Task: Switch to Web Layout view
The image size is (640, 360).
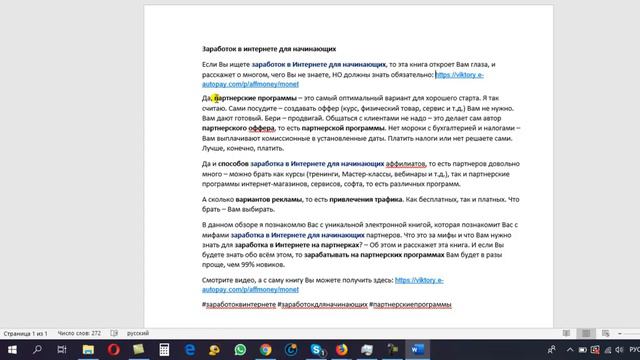Action: (606, 333)
